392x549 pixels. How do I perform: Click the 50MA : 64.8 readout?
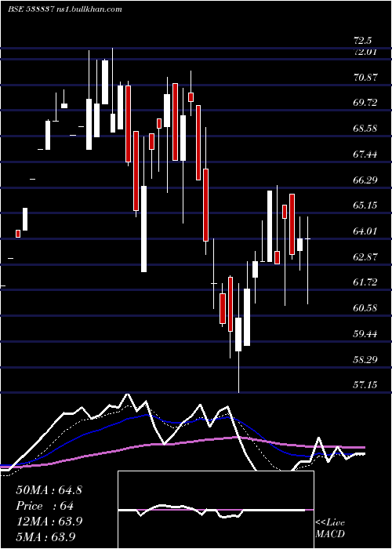[49, 490]
